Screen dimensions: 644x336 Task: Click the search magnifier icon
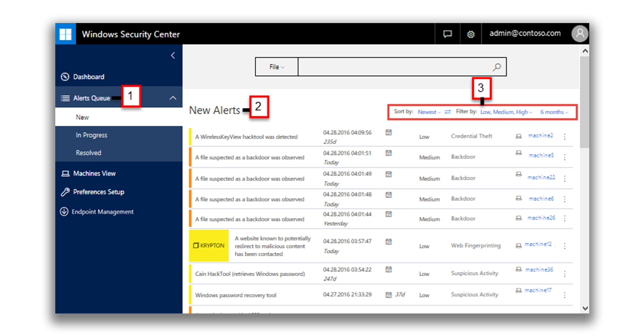(x=496, y=67)
